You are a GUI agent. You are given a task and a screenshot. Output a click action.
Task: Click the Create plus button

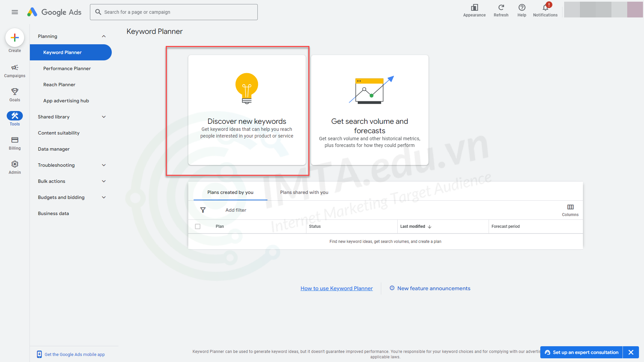[x=15, y=38]
